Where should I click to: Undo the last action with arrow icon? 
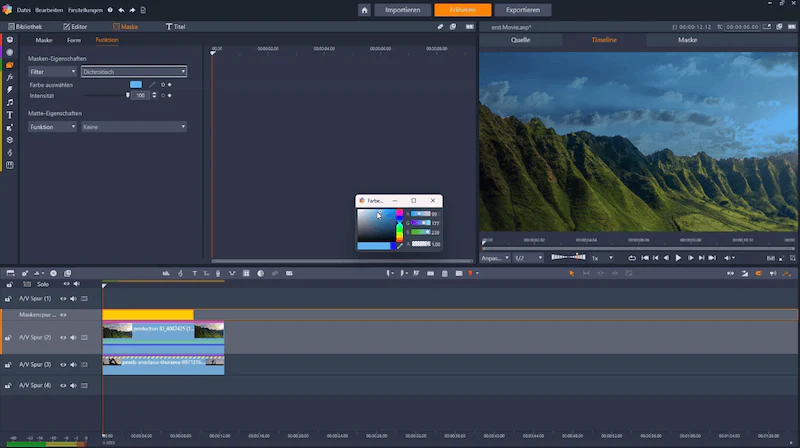tap(121, 10)
